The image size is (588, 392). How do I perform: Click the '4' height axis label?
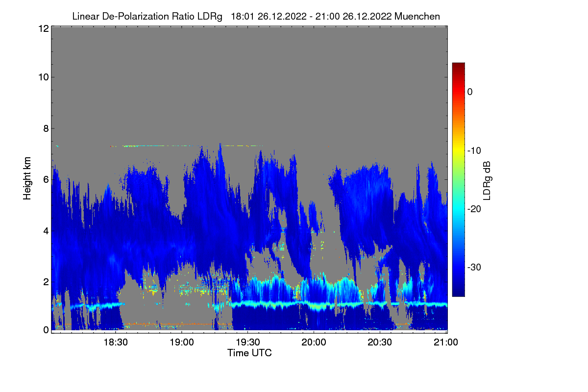coord(45,230)
